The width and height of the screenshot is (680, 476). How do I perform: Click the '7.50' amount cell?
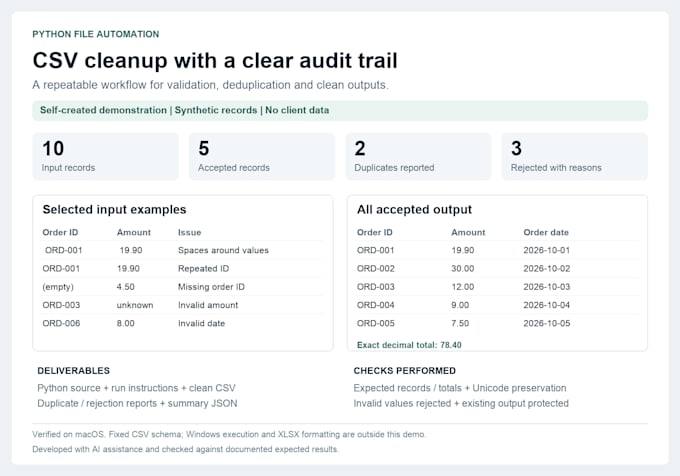tap(460, 323)
